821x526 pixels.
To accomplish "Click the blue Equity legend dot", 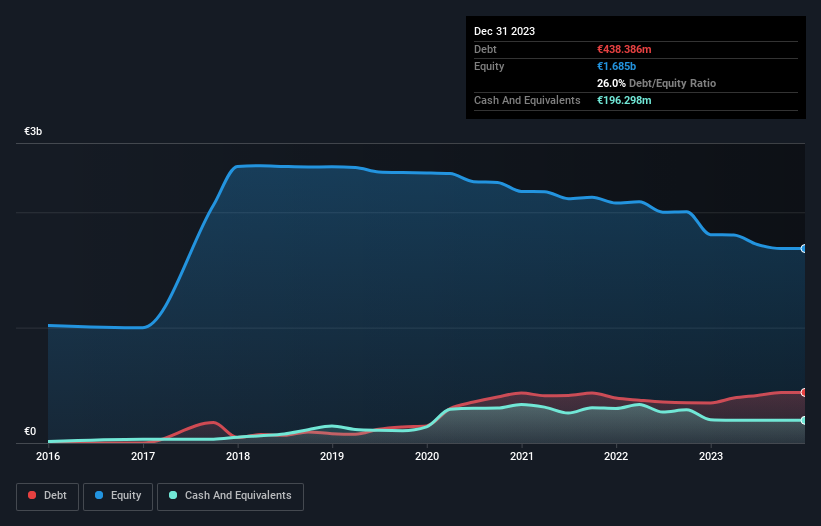I will (99, 495).
